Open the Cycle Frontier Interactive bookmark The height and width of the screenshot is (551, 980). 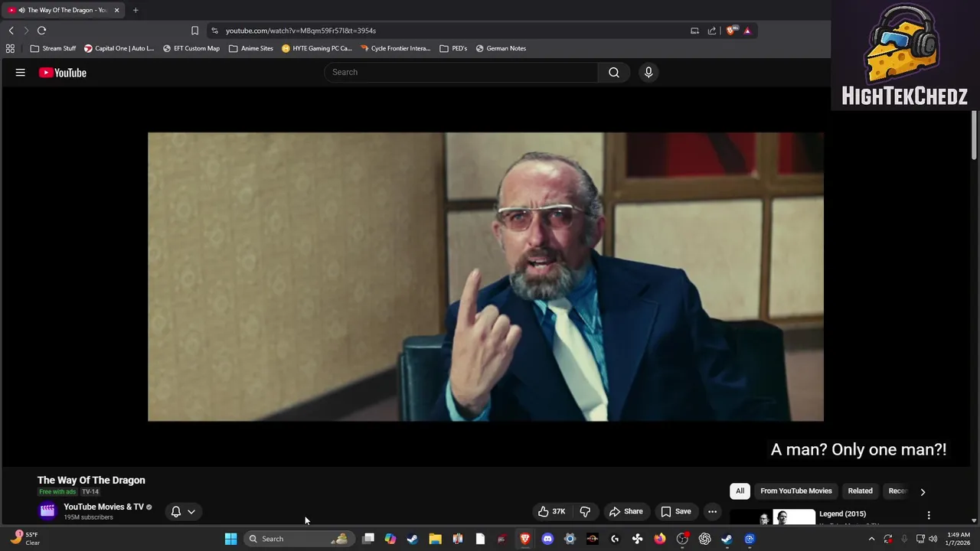[x=396, y=48]
